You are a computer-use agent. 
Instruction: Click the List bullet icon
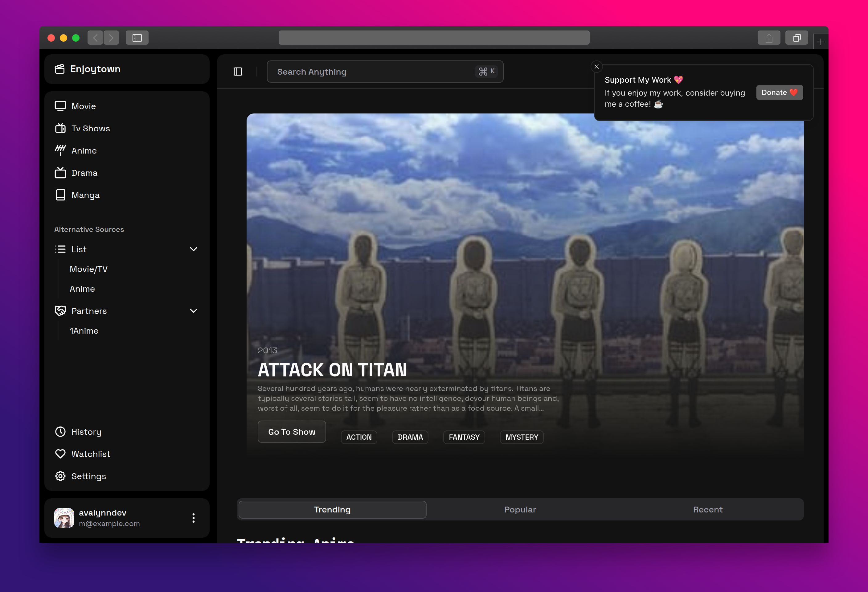pos(60,249)
